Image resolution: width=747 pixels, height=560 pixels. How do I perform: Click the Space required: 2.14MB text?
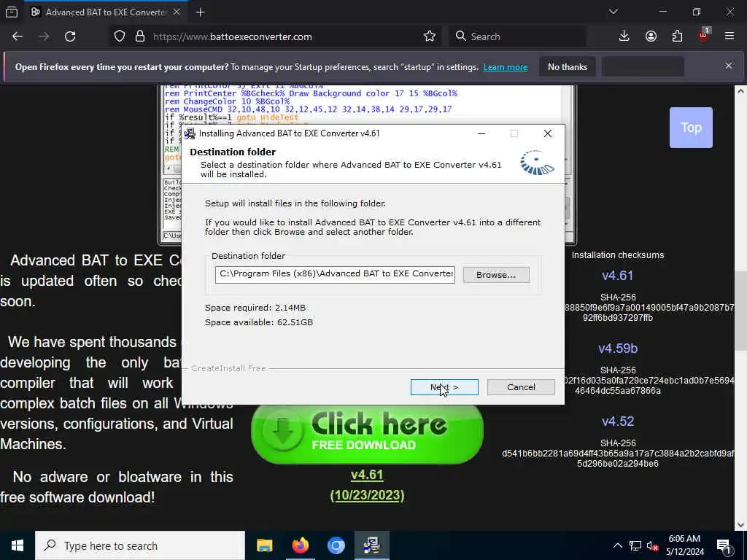point(255,308)
